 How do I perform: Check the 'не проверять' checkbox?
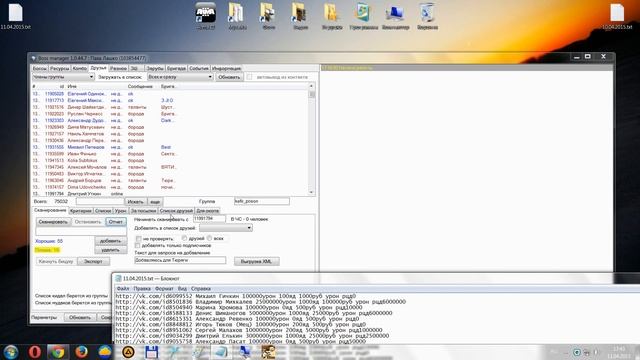138,238
